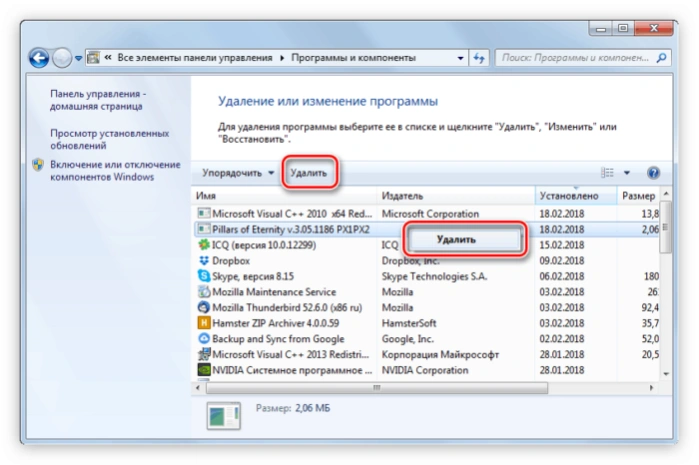Expand the view options dropdown arrow
Screen dimensions: 699x465
pos(627,173)
